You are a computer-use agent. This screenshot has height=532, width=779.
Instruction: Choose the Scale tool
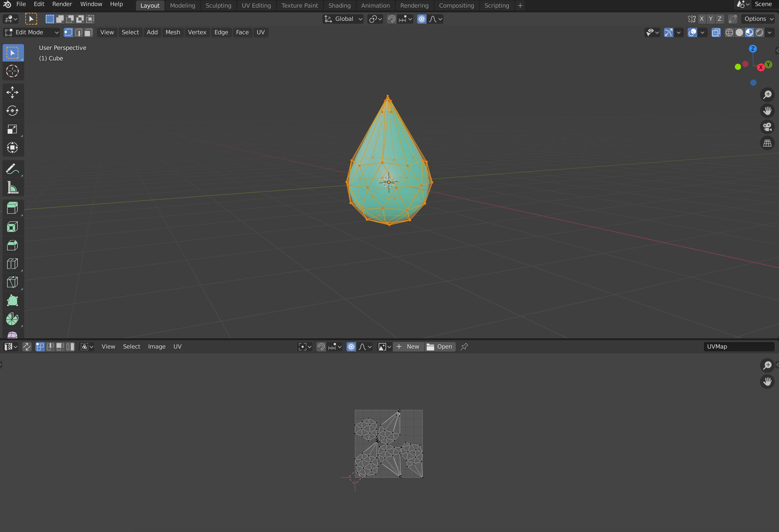tap(13, 129)
